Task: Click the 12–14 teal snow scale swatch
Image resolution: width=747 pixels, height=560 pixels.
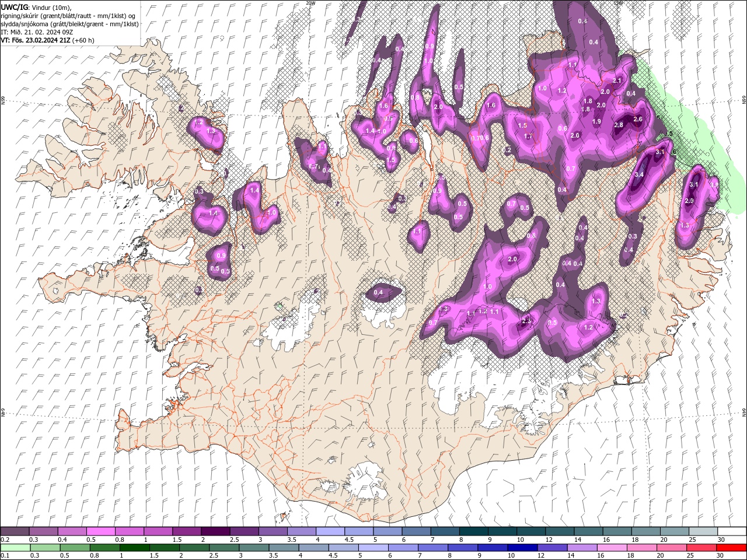Action: tap(559, 531)
